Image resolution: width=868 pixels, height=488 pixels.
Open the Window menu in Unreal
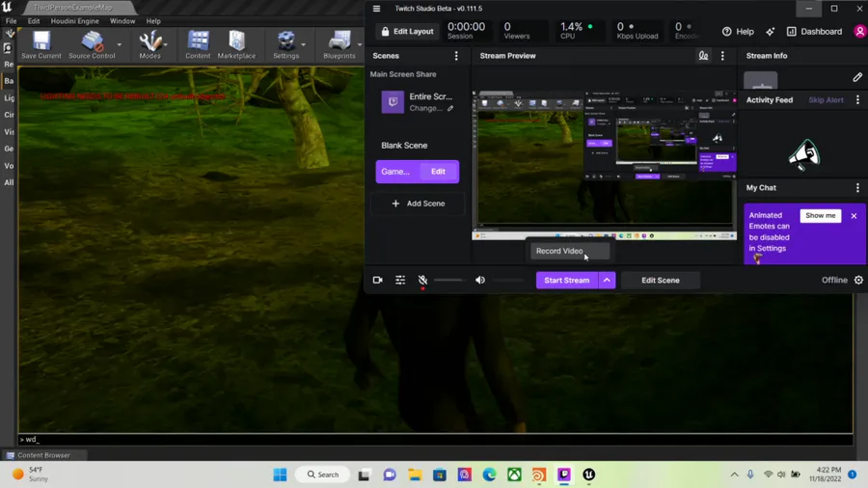[122, 21]
